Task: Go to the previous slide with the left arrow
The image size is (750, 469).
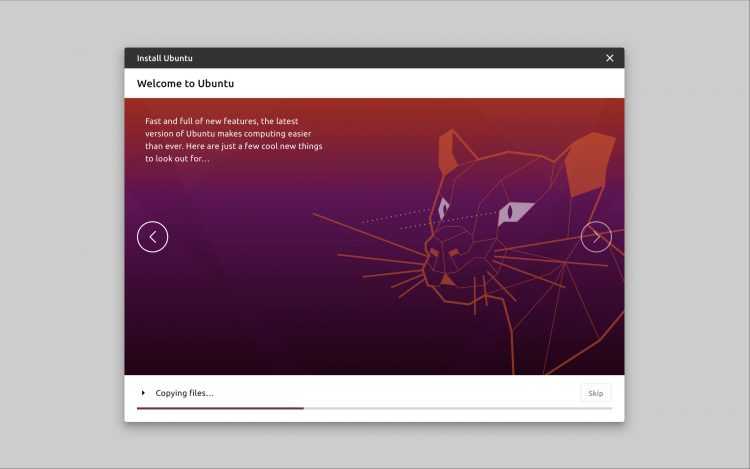Action: (x=153, y=237)
